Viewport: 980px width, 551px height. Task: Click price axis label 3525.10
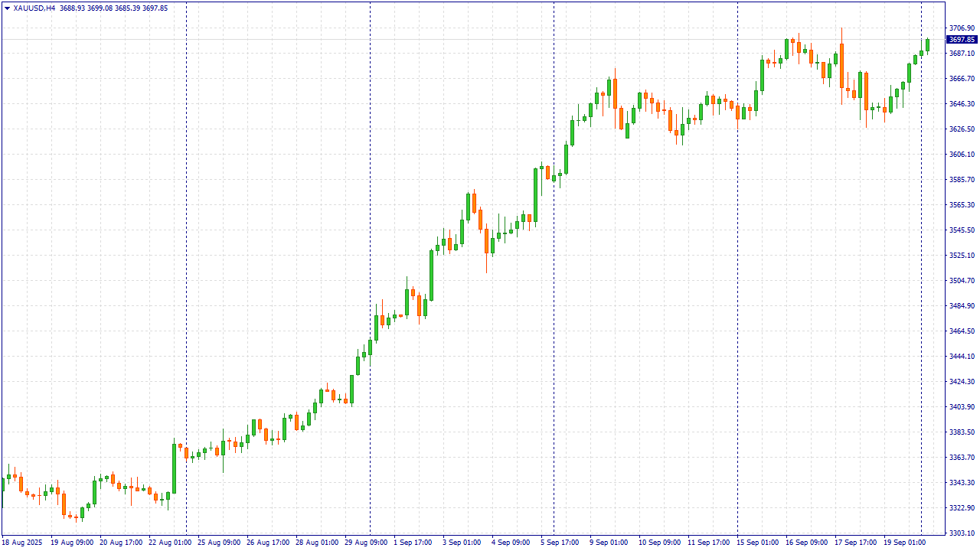[962, 256]
